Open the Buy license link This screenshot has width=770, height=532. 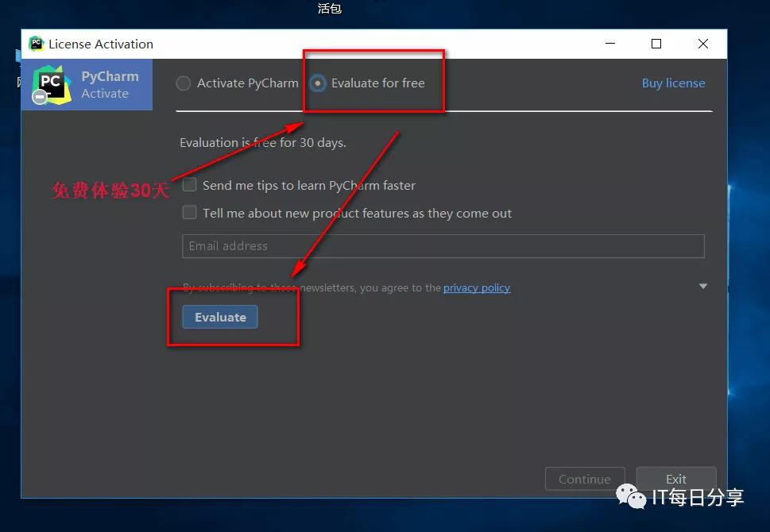point(673,83)
